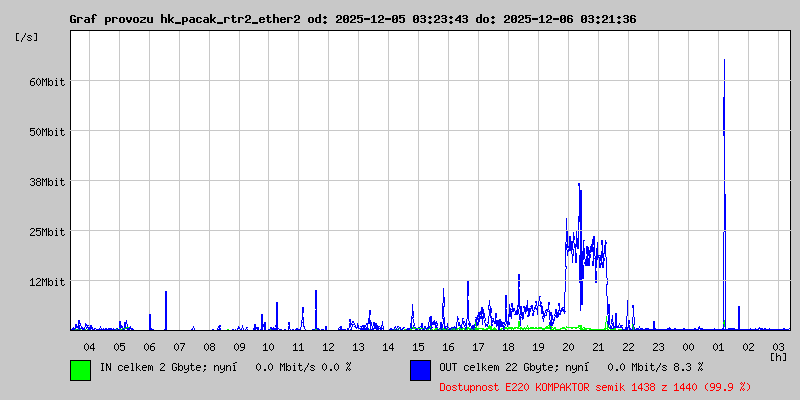Click the red 'Dostupnost E220 KOMPAKTOR' availability text
This screenshot has height=400, width=800.
[x=595, y=388]
